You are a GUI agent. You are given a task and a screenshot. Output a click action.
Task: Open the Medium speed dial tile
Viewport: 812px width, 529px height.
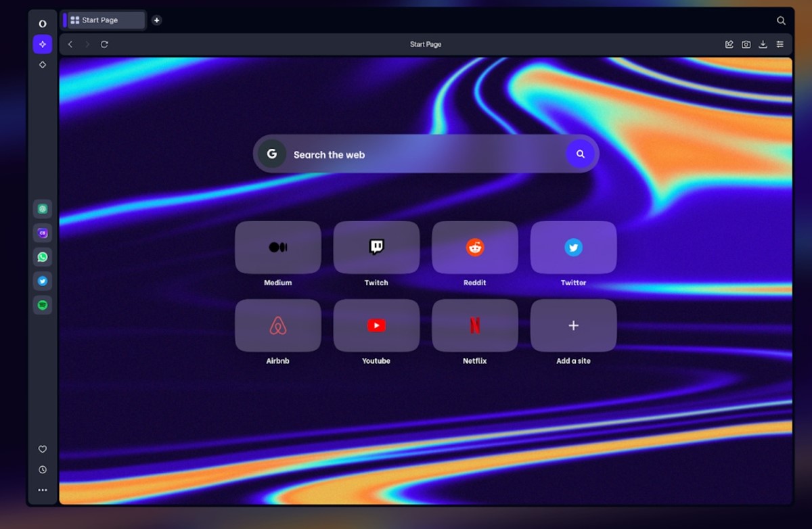click(x=278, y=248)
